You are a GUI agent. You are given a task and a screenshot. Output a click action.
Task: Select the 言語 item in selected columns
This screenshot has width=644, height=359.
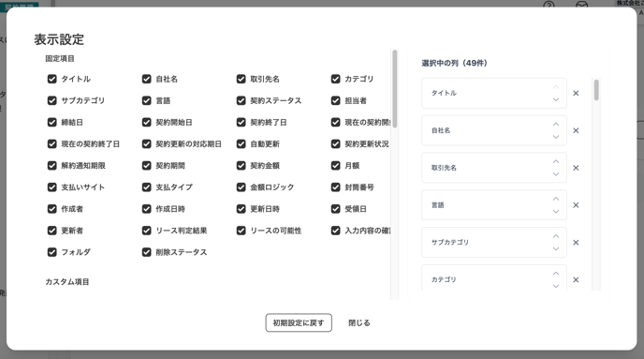pyautogui.click(x=494, y=205)
